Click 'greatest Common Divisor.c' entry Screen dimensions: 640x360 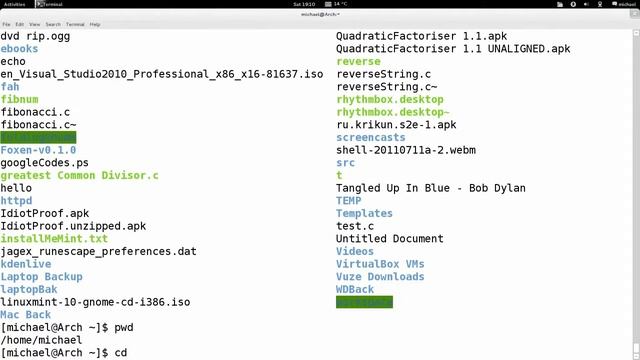(x=79, y=176)
